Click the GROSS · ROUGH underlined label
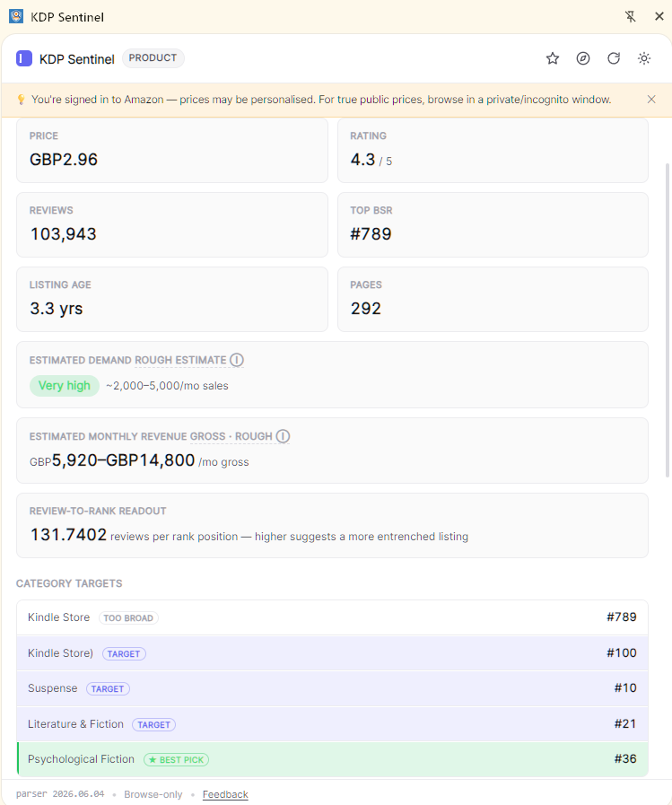 (x=231, y=436)
